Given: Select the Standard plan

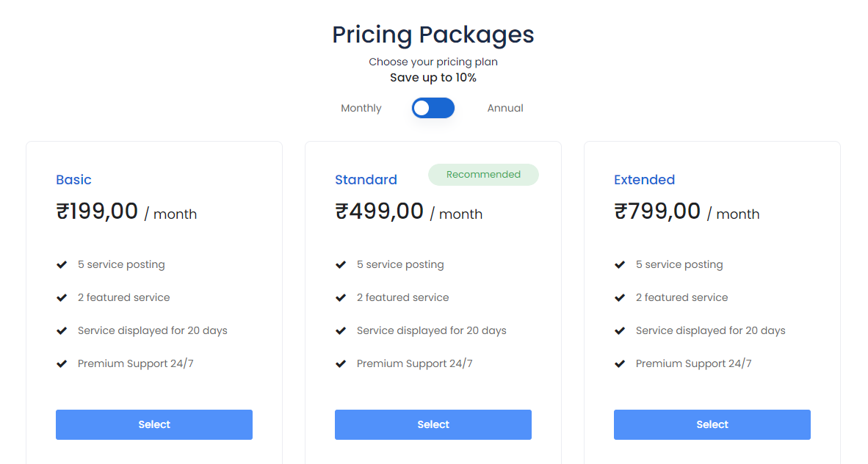Looking at the screenshot, I should point(433,424).
